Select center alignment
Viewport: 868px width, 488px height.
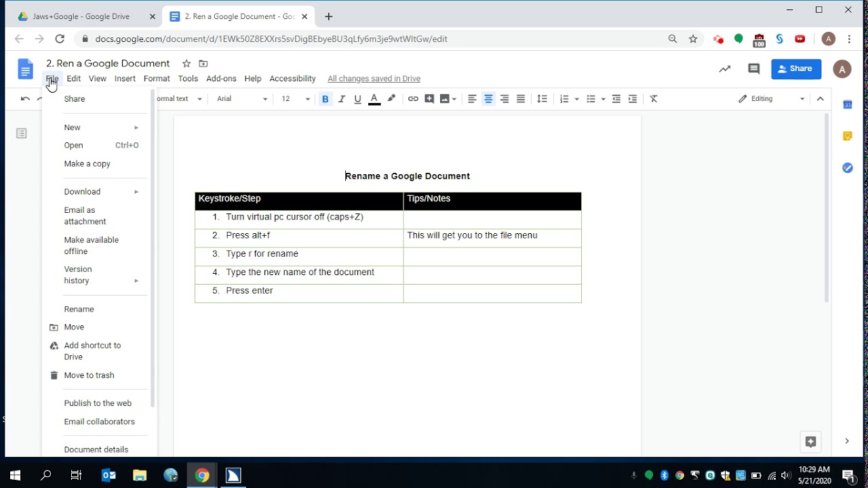click(488, 99)
